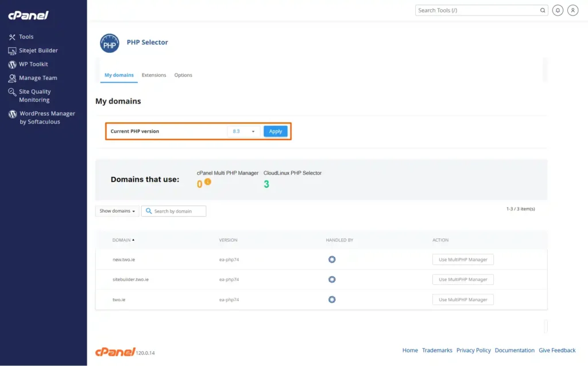Switch to the My domains tab
The image size is (588, 366).
click(119, 75)
